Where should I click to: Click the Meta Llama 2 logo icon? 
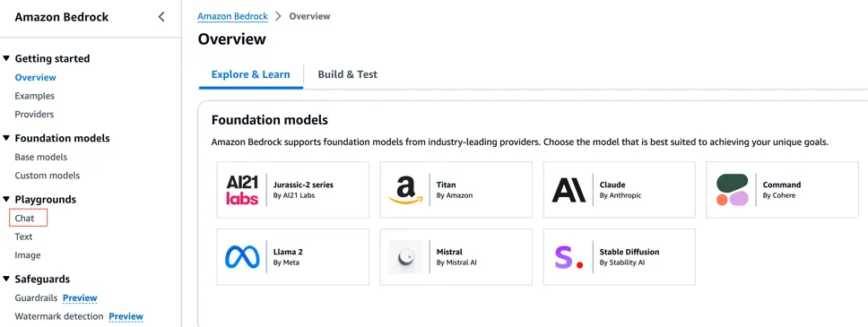tap(242, 257)
